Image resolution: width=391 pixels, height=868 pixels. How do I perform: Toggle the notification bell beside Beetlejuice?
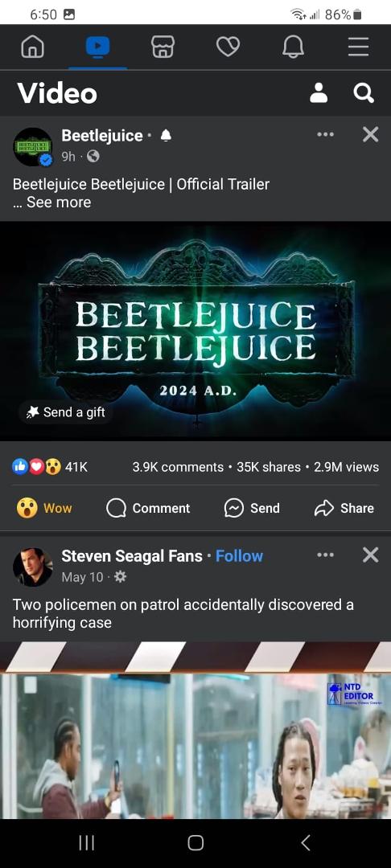[165, 136]
